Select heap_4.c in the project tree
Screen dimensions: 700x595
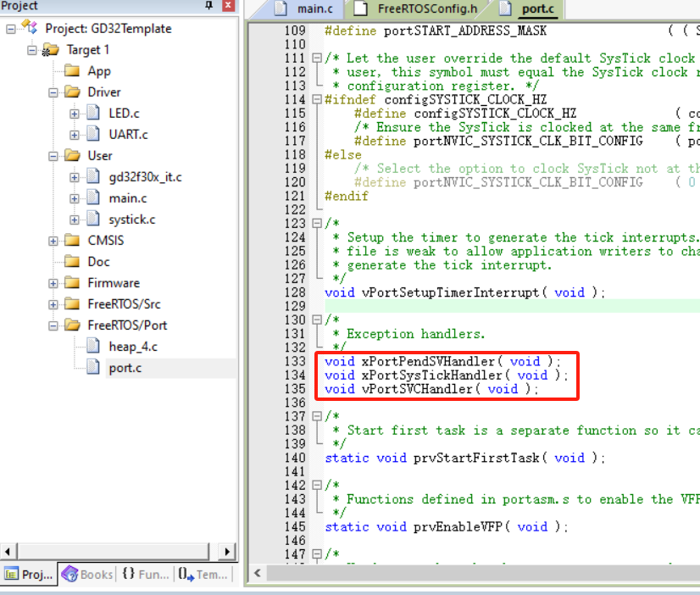pos(133,347)
